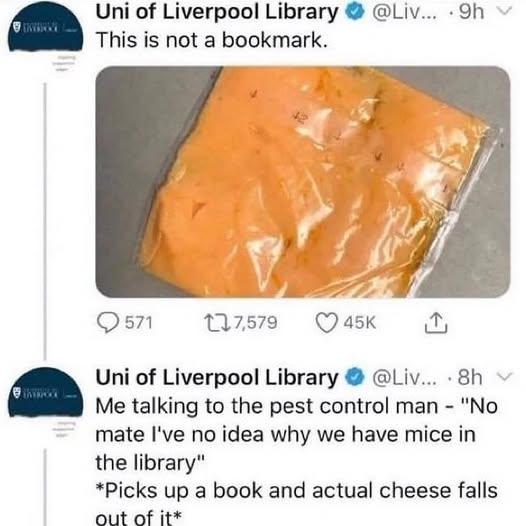Expand the options chevron on the 8h tweet
This screenshot has width=526, height=526.
(504, 376)
